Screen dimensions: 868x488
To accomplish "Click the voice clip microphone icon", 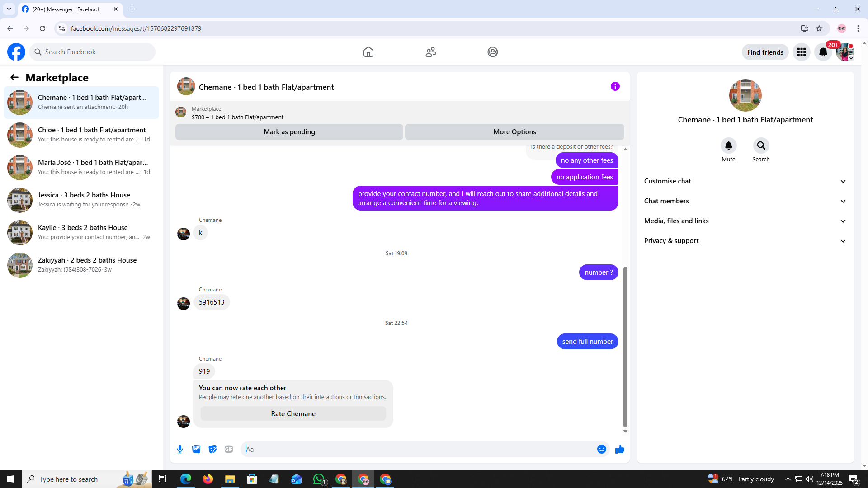I will [180, 449].
